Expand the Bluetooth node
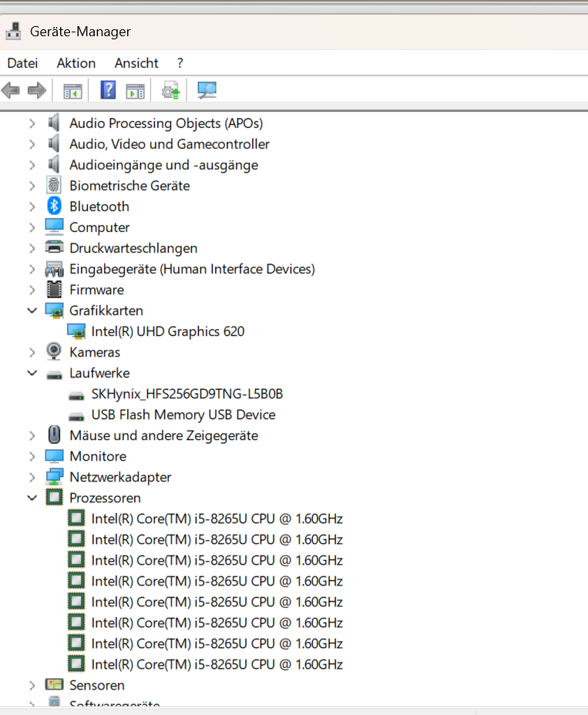 tap(32, 207)
